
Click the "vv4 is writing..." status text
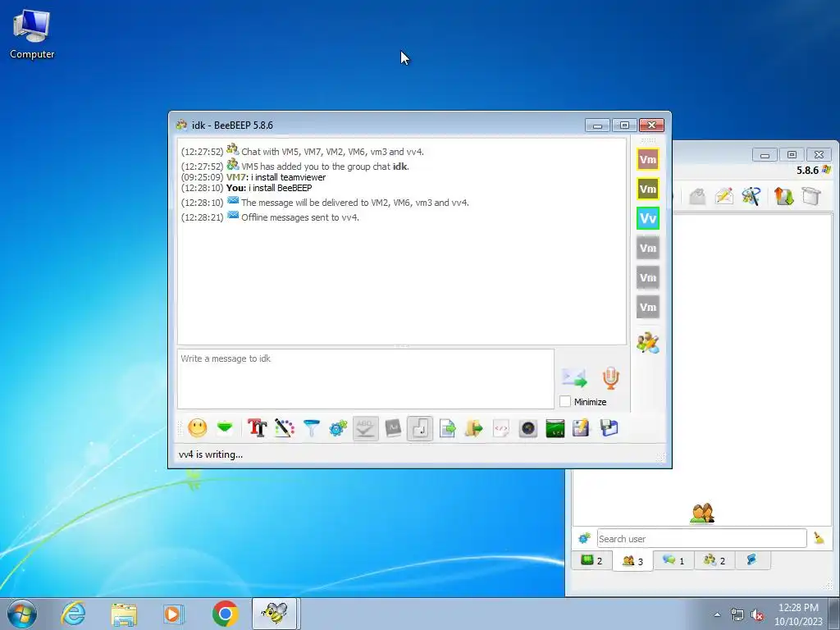211,454
